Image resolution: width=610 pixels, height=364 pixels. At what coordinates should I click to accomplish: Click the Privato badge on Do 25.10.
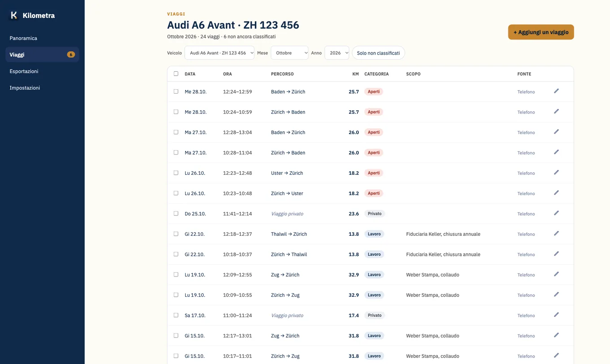coord(375,214)
